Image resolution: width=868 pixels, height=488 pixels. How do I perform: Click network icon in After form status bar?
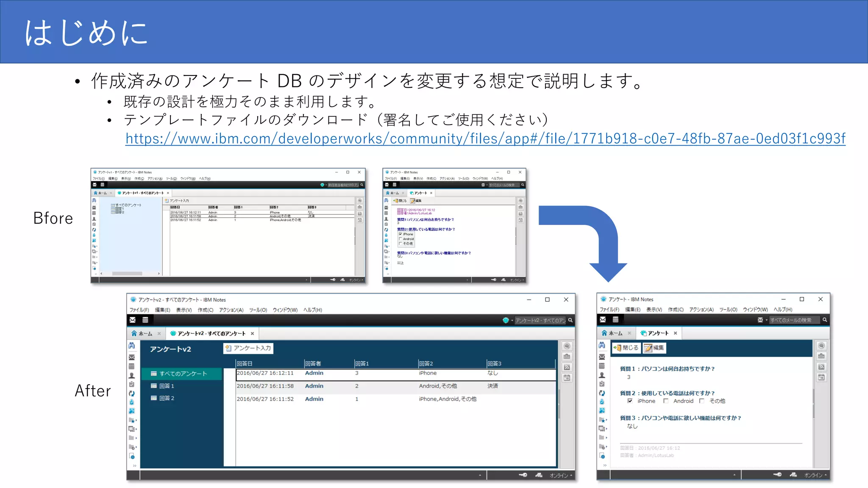[793, 474]
